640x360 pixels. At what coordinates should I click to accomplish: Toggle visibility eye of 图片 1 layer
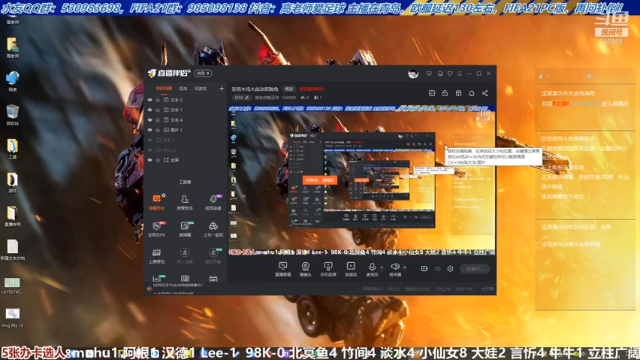(x=150, y=130)
